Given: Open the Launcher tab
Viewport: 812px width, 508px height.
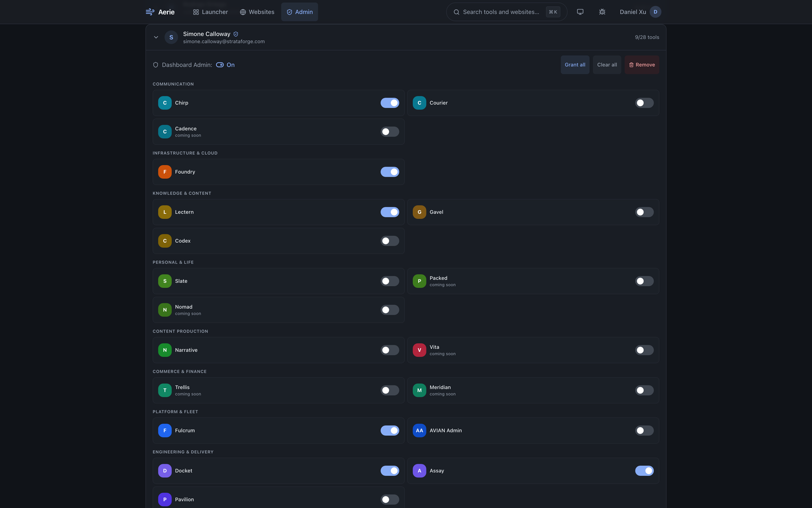Looking at the screenshot, I should point(210,12).
